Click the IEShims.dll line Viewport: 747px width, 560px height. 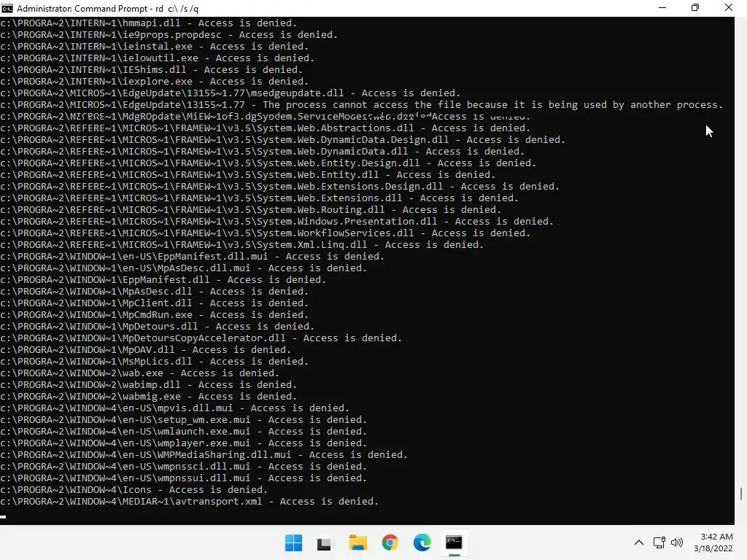(152, 69)
